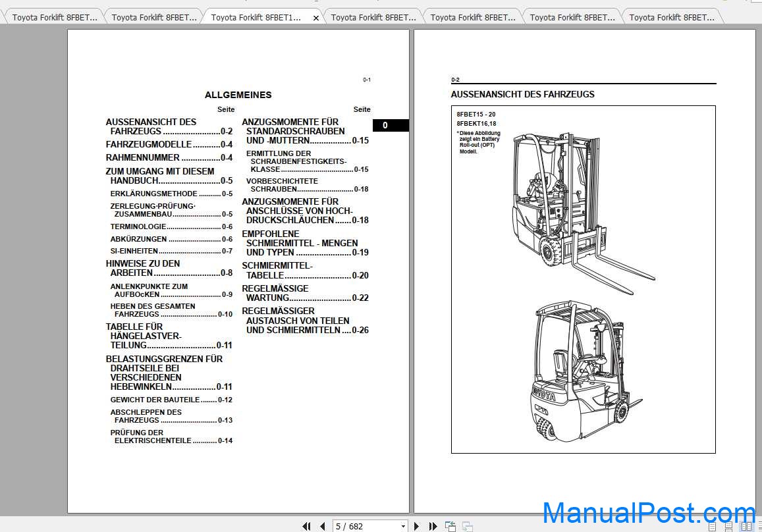Click the go-to-previous-view icon
762x532 pixels.
coord(450,526)
